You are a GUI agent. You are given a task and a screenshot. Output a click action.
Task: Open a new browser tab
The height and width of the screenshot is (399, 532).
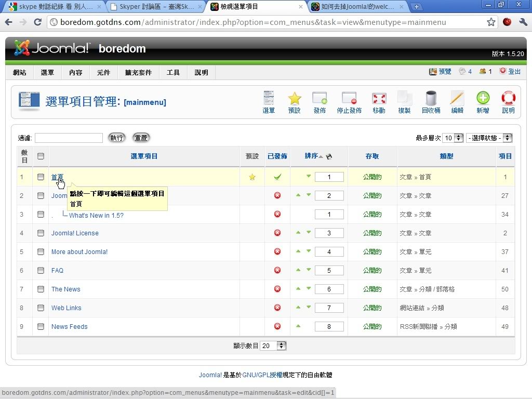click(416, 6)
